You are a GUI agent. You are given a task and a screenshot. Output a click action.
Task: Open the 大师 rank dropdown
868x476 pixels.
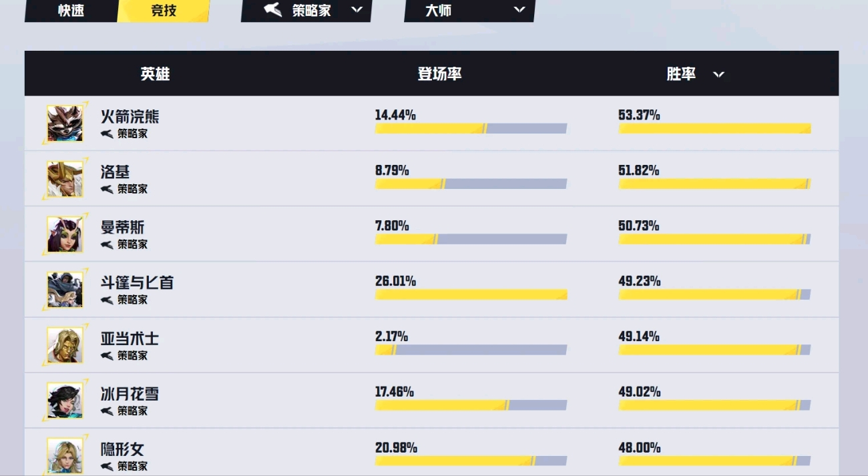(469, 10)
